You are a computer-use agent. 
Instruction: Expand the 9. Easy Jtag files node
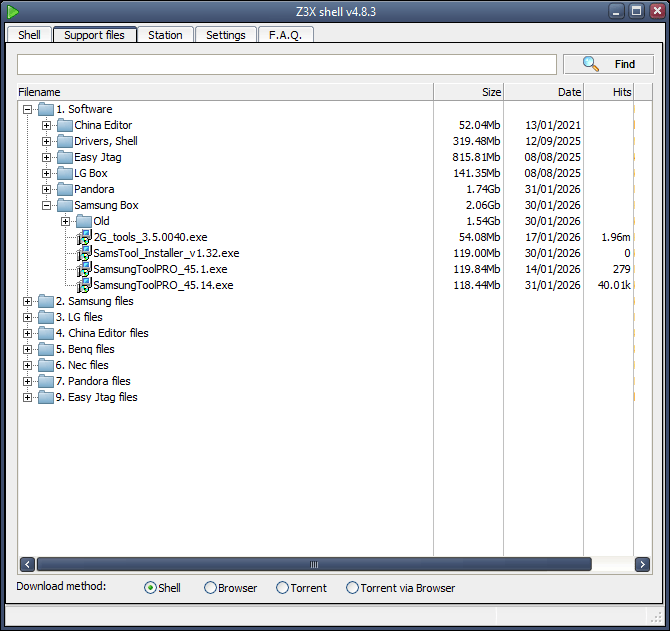click(27, 397)
